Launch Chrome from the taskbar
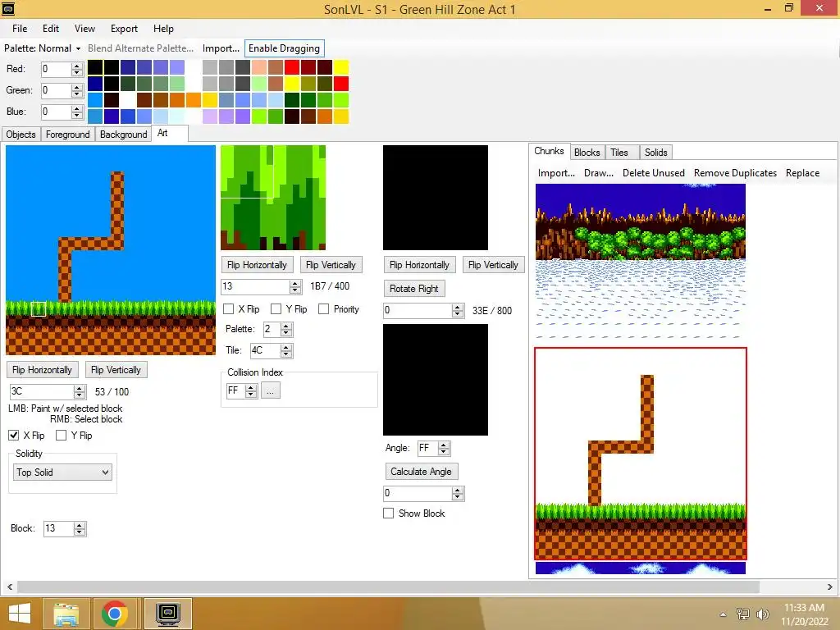The height and width of the screenshot is (630, 840). point(114,614)
